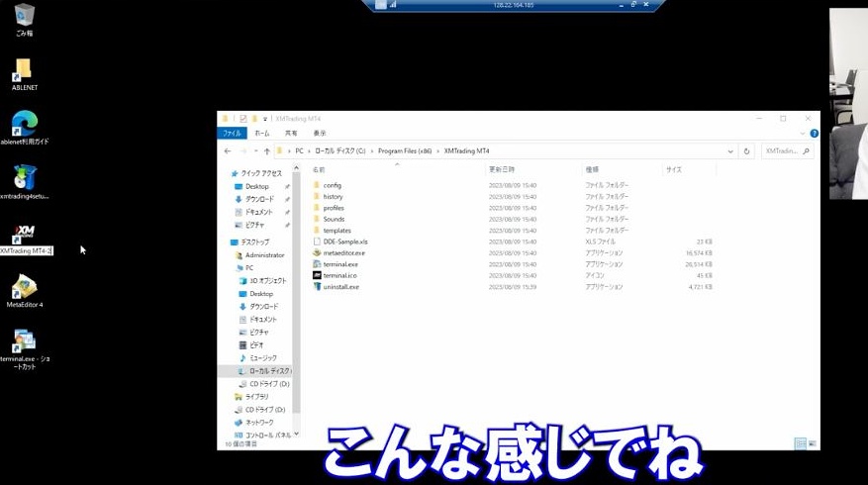Screen dimensions: 868x485
Task: Open pinned ドキュメント under Quick Access
Action: point(259,212)
